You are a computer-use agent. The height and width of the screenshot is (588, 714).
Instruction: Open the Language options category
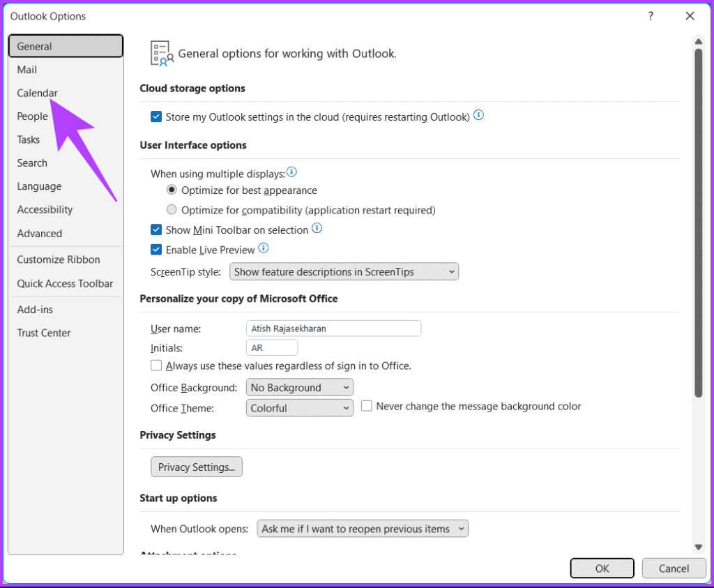[x=66, y=186]
